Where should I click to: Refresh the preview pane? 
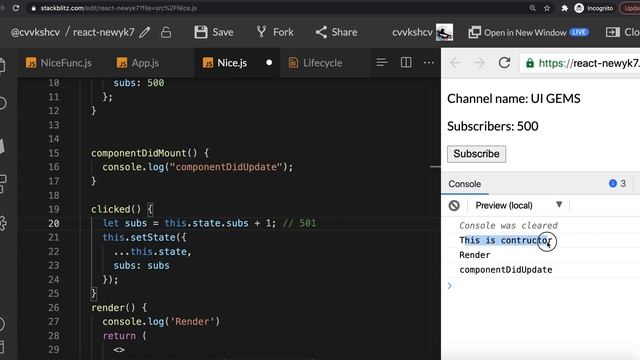coord(504,63)
